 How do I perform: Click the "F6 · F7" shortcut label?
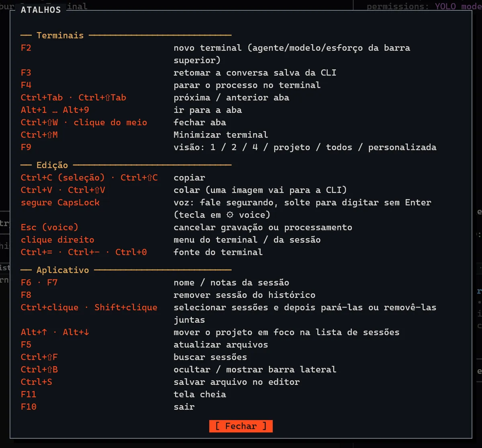click(39, 283)
